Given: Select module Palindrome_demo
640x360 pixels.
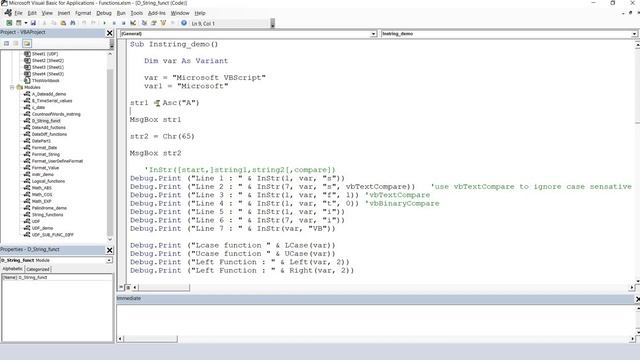Looking at the screenshot, I should (x=49, y=208).
